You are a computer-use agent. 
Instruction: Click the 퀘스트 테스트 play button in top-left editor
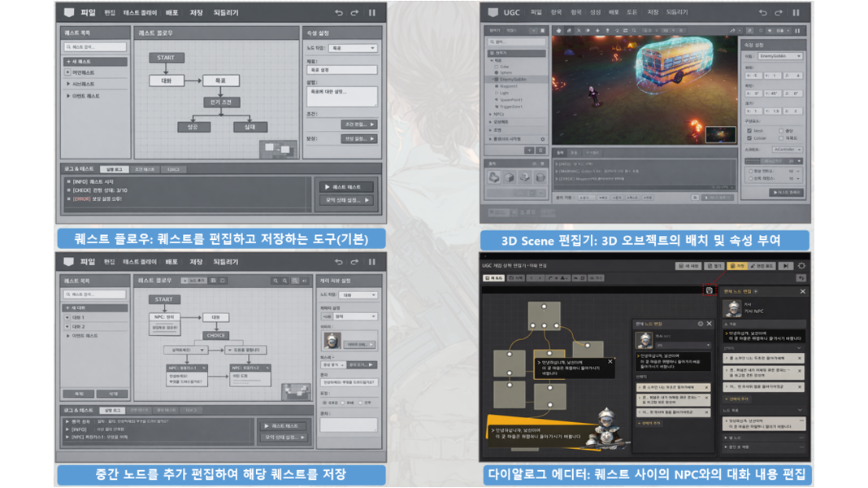pos(346,187)
